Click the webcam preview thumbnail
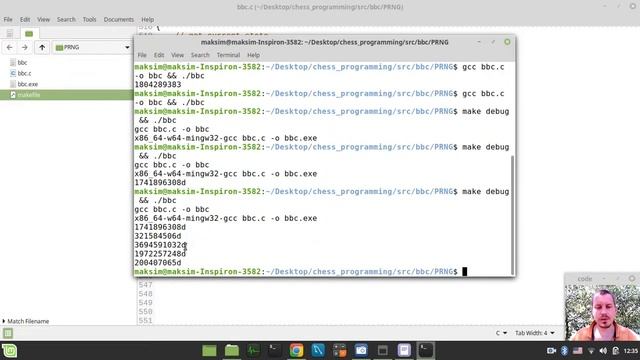The height and width of the screenshot is (360, 640). click(x=602, y=312)
